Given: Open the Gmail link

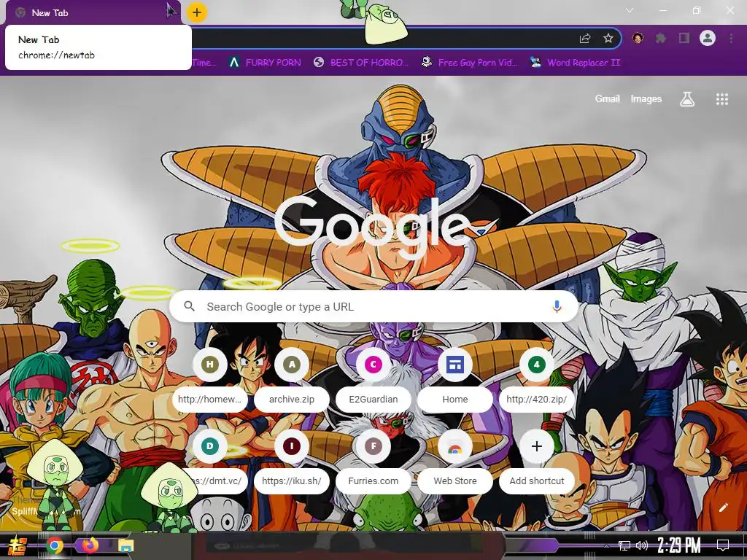Looking at the screenshot, I should pyautogui.click(x=607, y=98).
